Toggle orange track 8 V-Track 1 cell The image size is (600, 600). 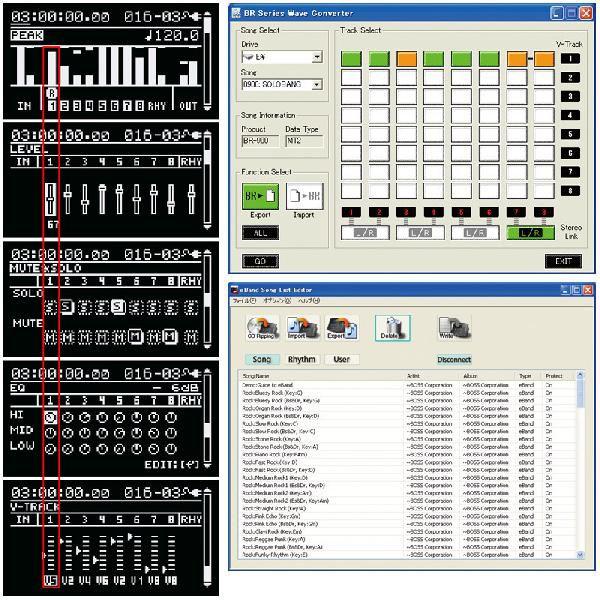544,59
